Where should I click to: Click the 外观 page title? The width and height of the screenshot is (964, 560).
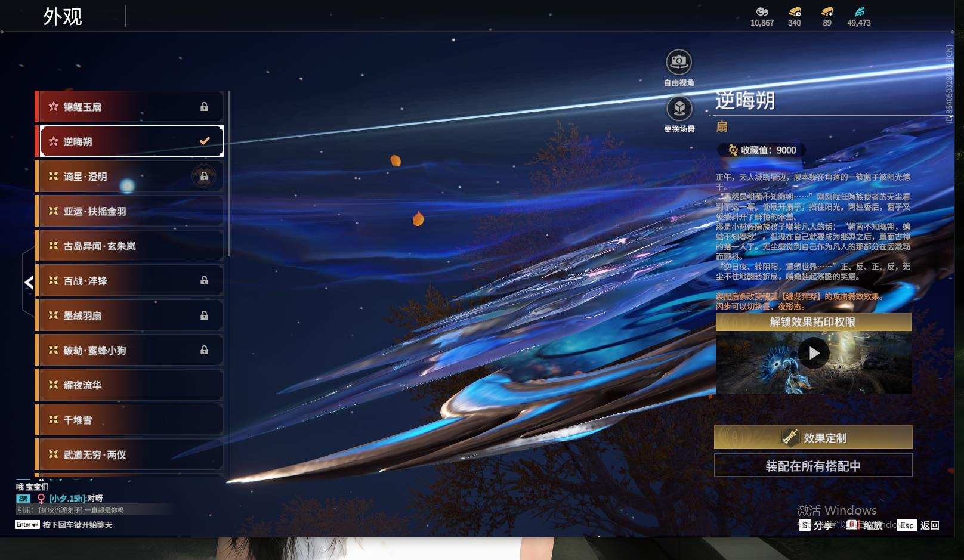point(63,17)
